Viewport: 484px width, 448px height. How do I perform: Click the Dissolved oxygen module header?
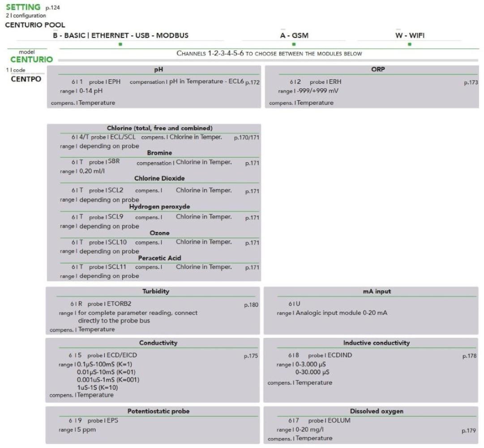click(x=377, y=411)
